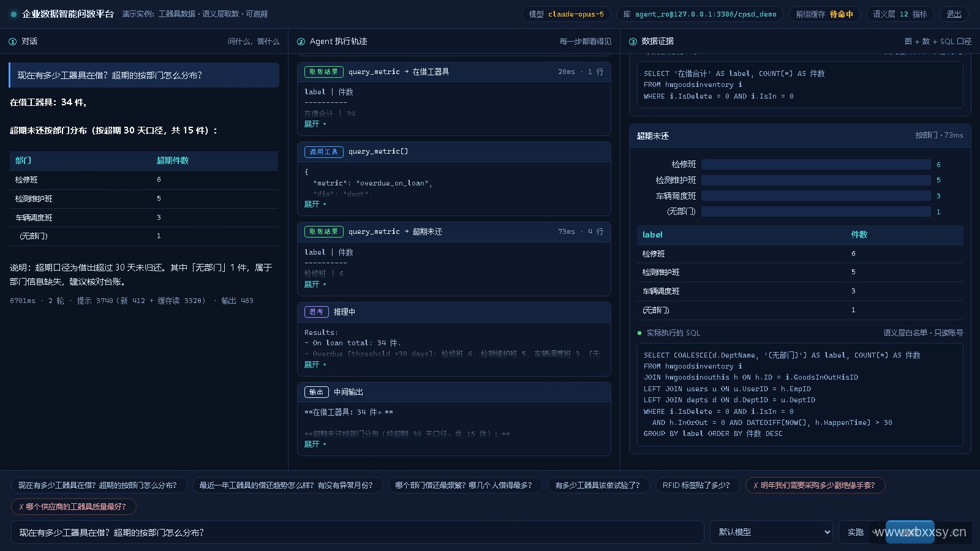Click the user question bubble in the 对话 panel
Screen dimensions: 980x551
pos(144,75)
